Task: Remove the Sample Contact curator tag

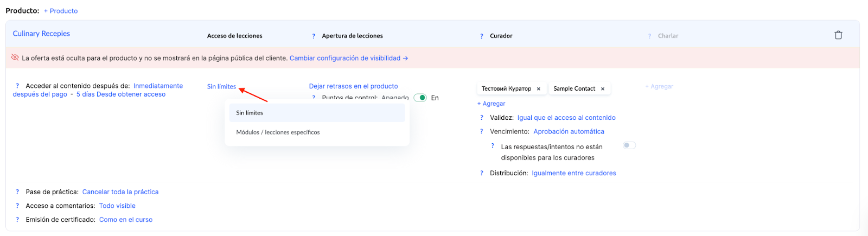Action: coord(602,89)
